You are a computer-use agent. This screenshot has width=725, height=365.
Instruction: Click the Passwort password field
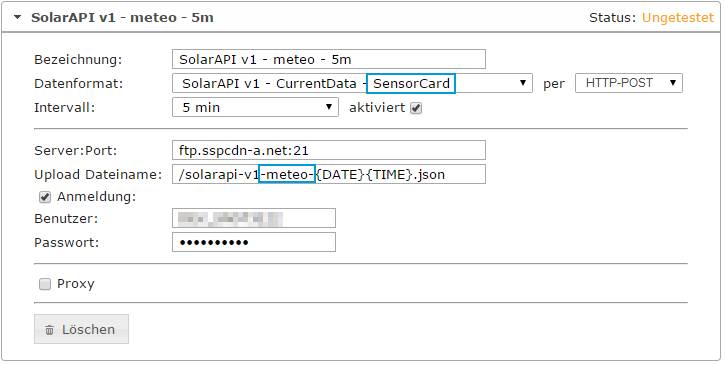click(254, 242)
